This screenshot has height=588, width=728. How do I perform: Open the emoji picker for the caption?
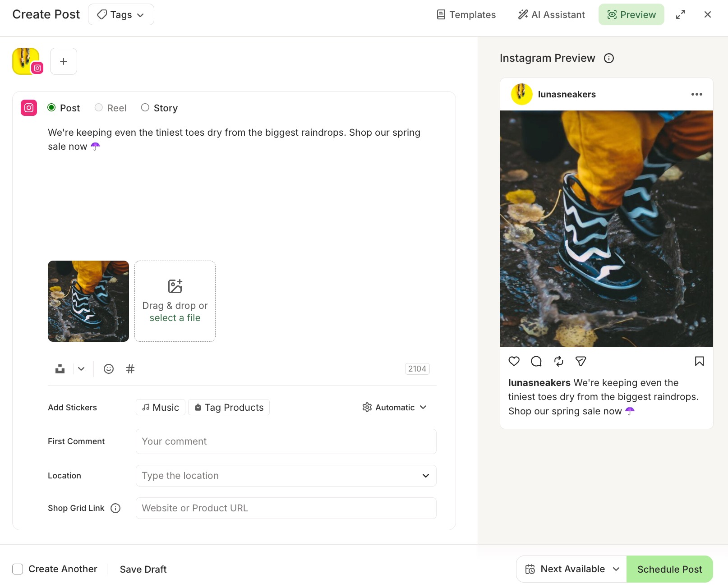coord(108,369)
